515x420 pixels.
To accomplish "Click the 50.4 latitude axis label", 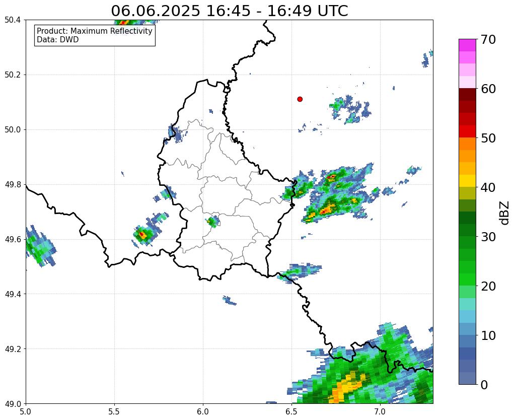I will pyautogui.click(x=13, y=20).
